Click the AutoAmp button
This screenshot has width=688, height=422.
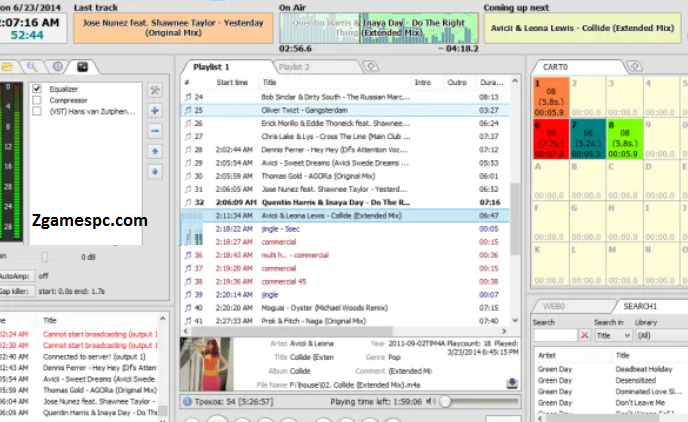pos(17,276)
